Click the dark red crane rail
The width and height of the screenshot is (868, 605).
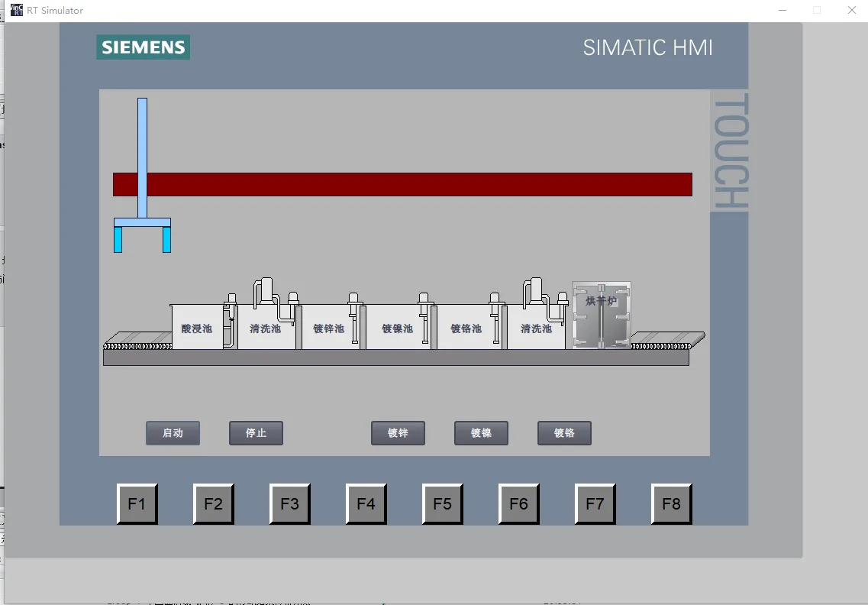pos(402,185)
